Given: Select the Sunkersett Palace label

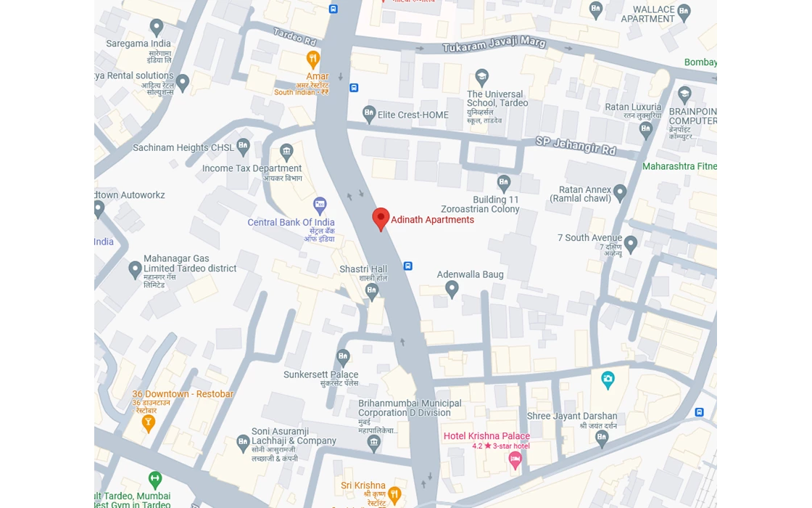Looking at the screenshot, I should point(320,374).
